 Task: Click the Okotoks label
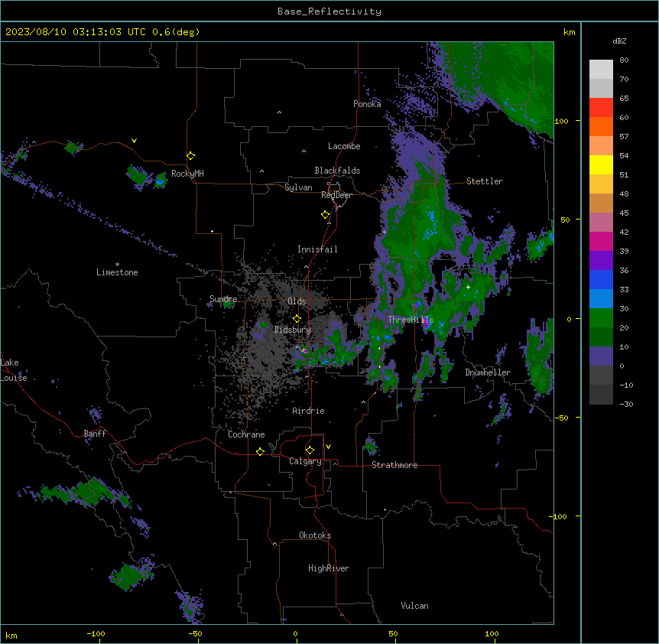point(315,535)
